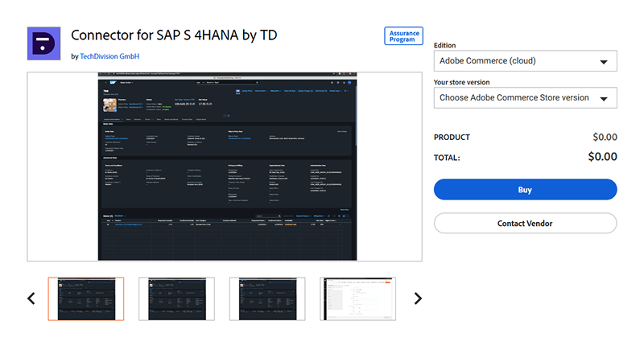Click the TOTAL: $0.00 amount
The height and width of the screenshot is (358, 644).
tap(602, 157)
